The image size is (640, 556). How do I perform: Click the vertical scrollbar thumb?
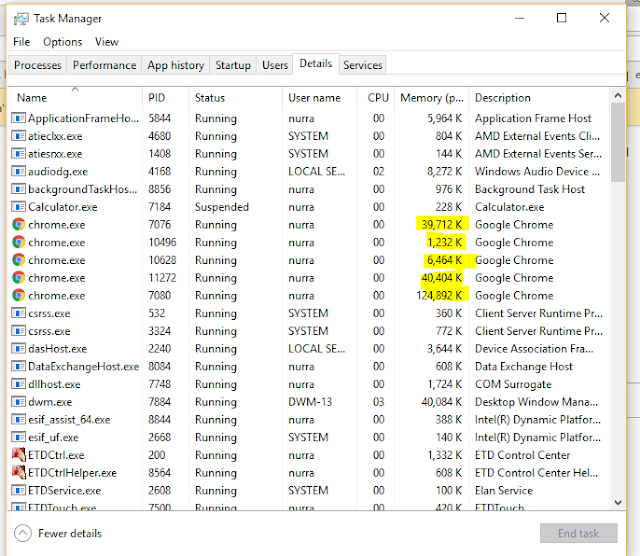tap(618, 142)
